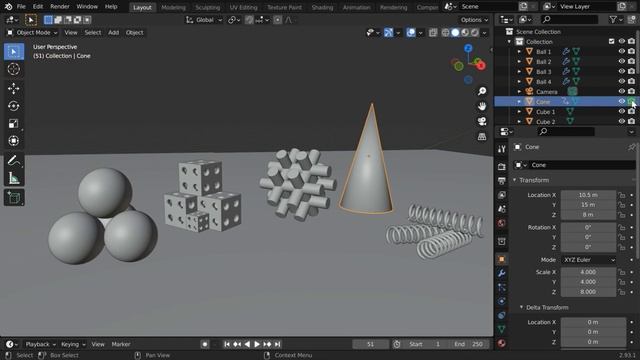Viewport: 640px width, 360px height.
Task: Jump to the animation start frame
Action: coord(227,344)
